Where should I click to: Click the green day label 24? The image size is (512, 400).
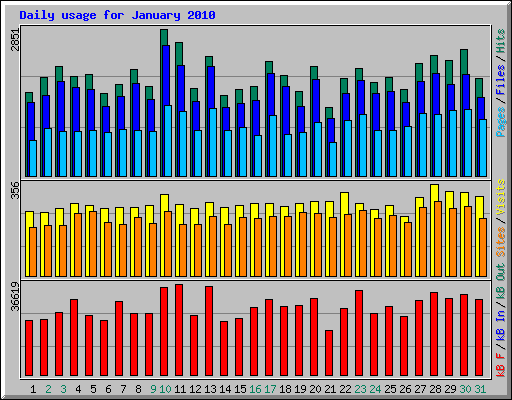pyautogui.click(x=375, y=389)
